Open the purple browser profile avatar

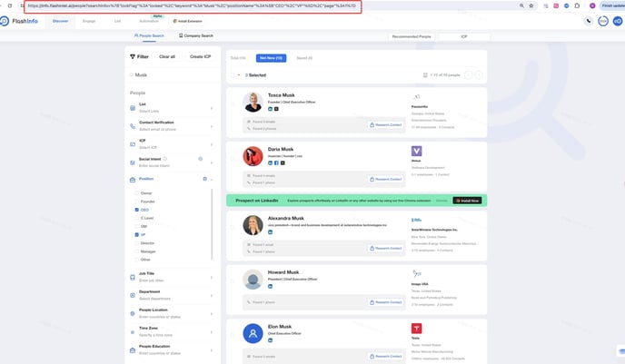592,5
